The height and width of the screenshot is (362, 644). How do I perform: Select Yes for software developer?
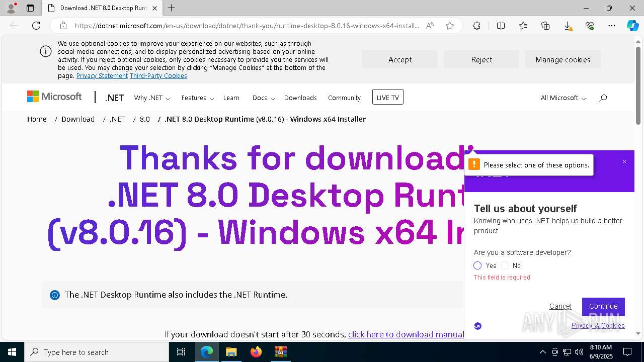pos(477,265)
